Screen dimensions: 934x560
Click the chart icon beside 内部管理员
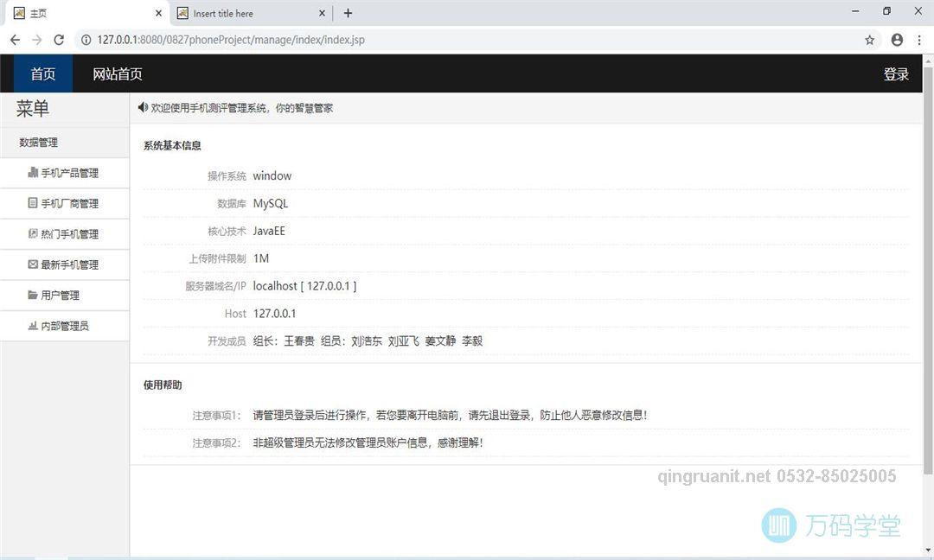(30, 326)
